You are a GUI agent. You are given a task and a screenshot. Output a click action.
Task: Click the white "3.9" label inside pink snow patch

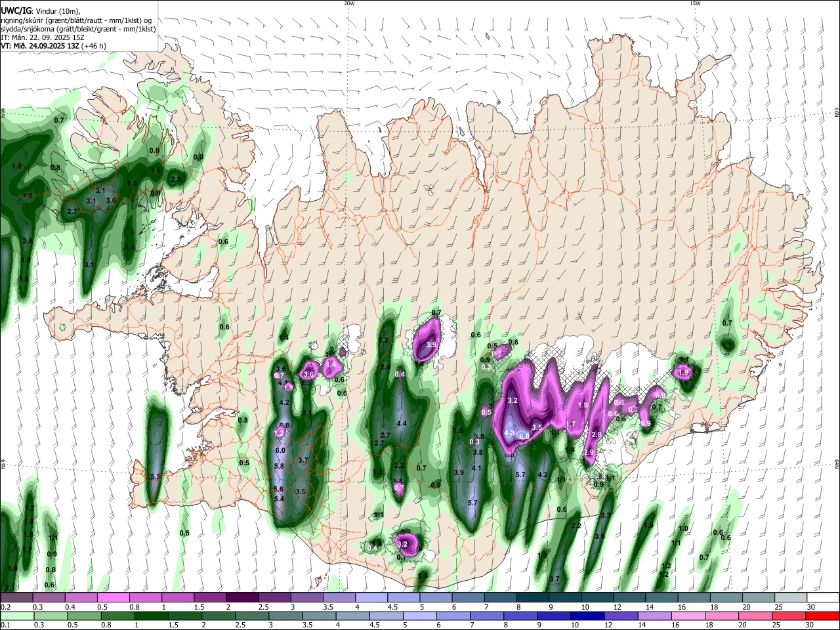431,345
